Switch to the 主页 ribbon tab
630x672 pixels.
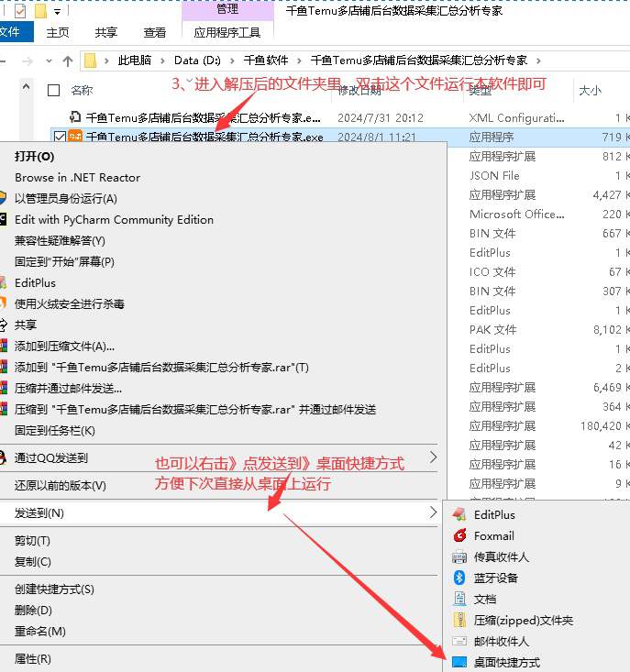[x=58, y=32]
